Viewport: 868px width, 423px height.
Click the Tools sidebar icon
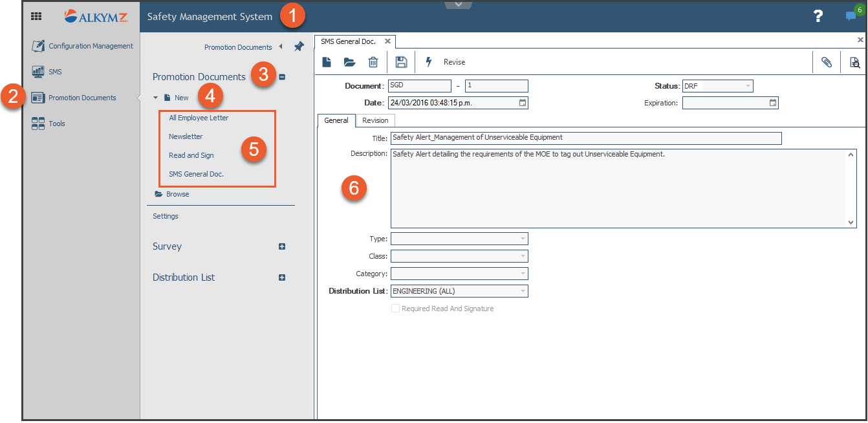38,124
